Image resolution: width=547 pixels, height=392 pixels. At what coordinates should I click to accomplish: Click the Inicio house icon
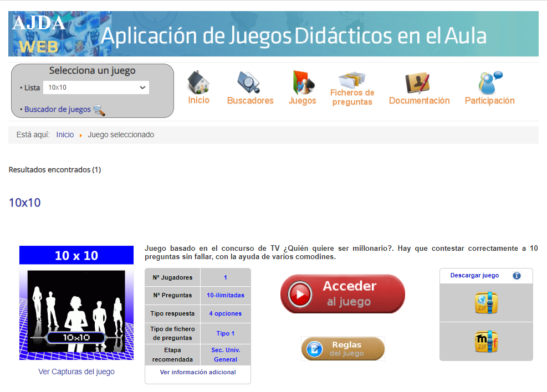point(198,82)
